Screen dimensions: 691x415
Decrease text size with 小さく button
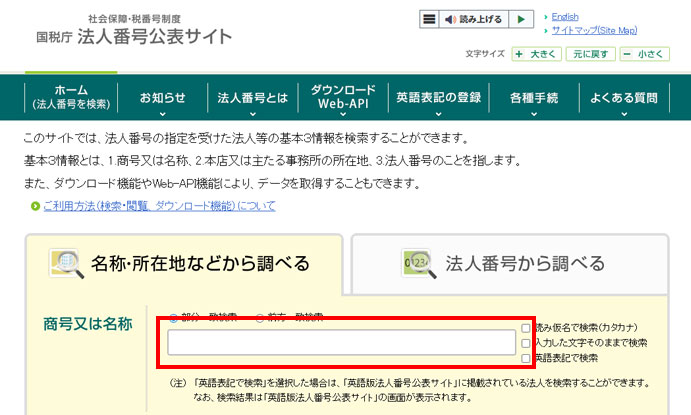click(x=645, y=54)
